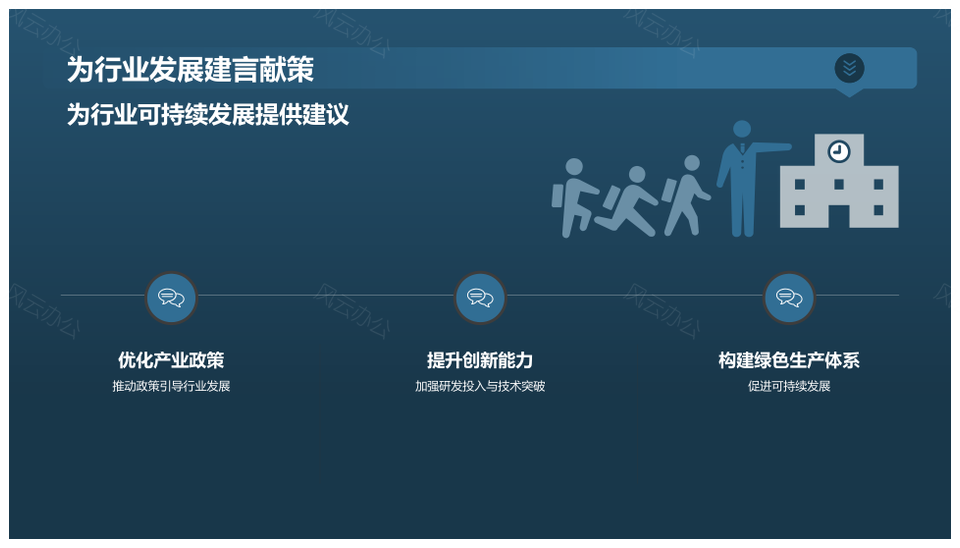Click the heading 提升创新能力
This screenshot has height=548, width=960.
(480, 360)
